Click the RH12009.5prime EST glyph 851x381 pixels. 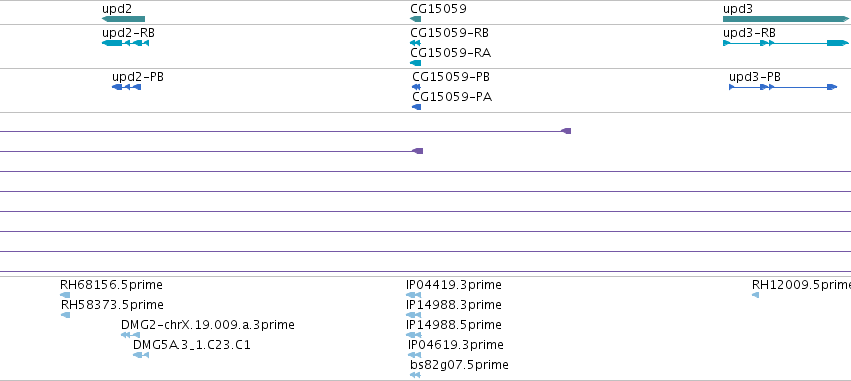755,295
